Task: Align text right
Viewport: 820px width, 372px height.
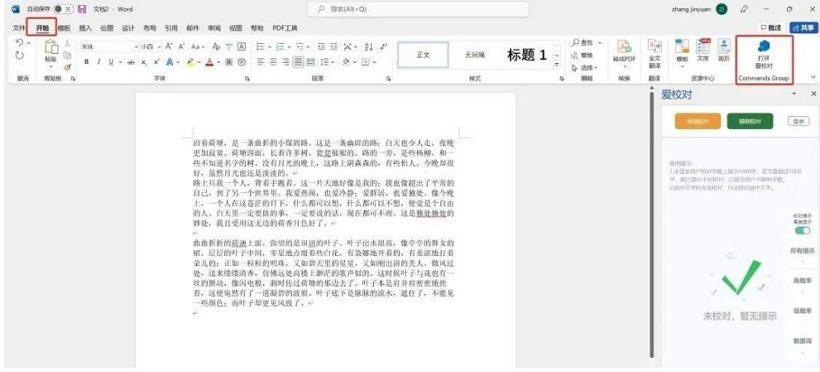Action: 286,62
